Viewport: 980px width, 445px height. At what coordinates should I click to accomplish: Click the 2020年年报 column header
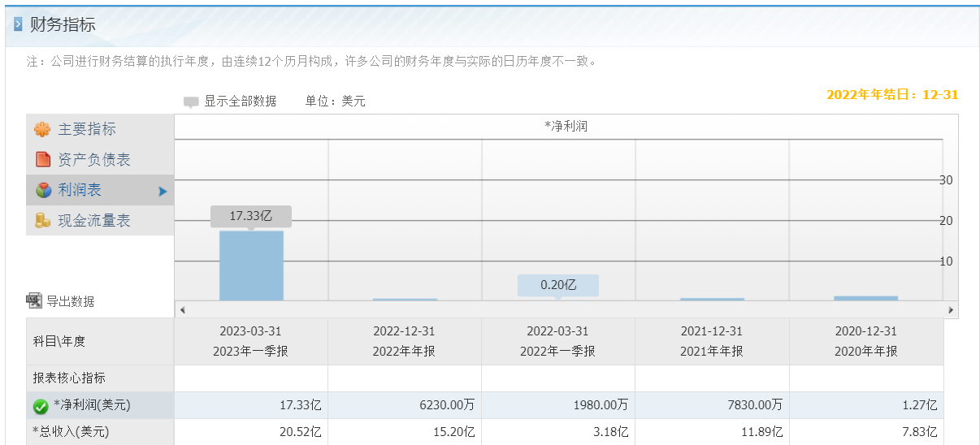866,342
